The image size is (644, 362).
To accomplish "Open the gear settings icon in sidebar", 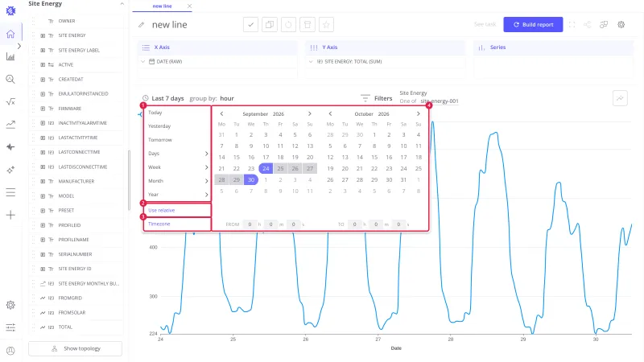I will click(x=10, y=305).
